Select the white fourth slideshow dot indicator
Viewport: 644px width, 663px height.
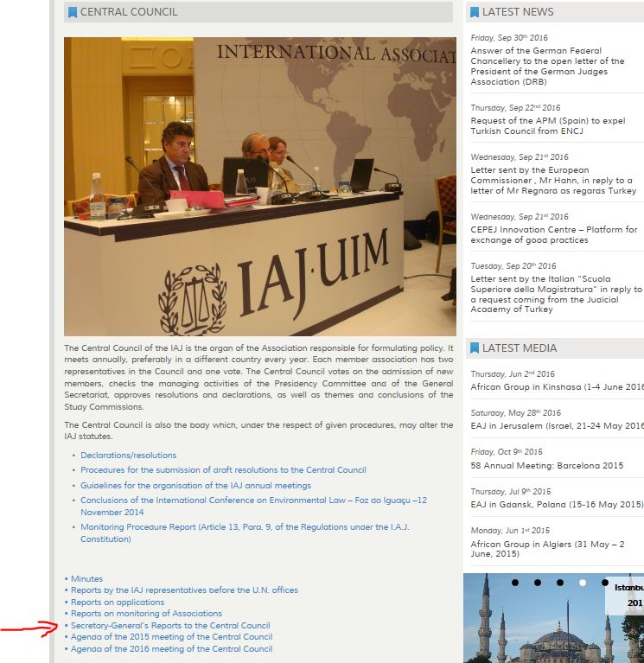tap(583, 583)
